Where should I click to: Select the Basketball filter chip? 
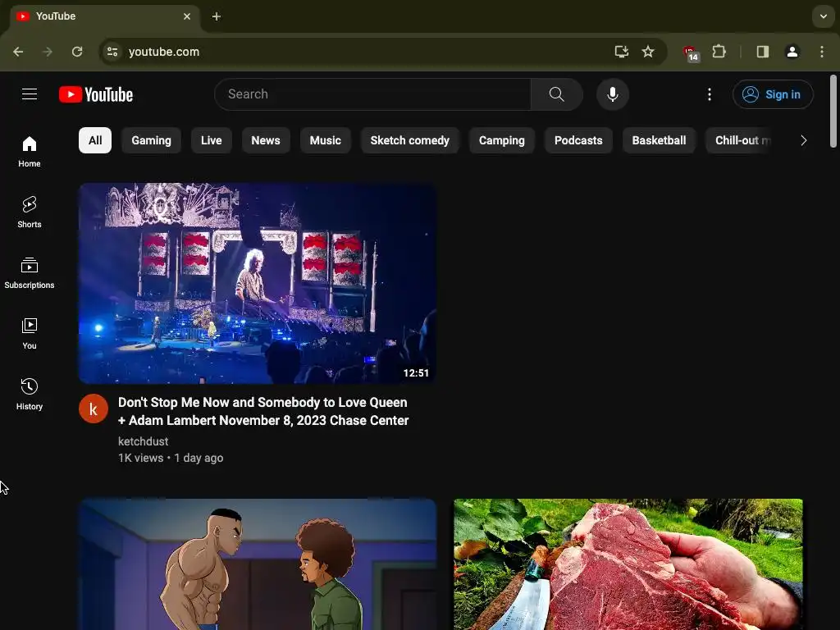(659, 140)
